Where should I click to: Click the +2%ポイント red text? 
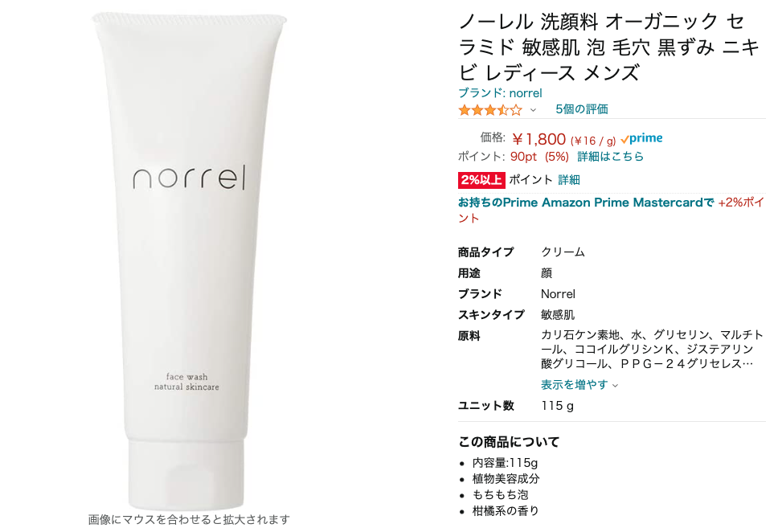[611, 210]
